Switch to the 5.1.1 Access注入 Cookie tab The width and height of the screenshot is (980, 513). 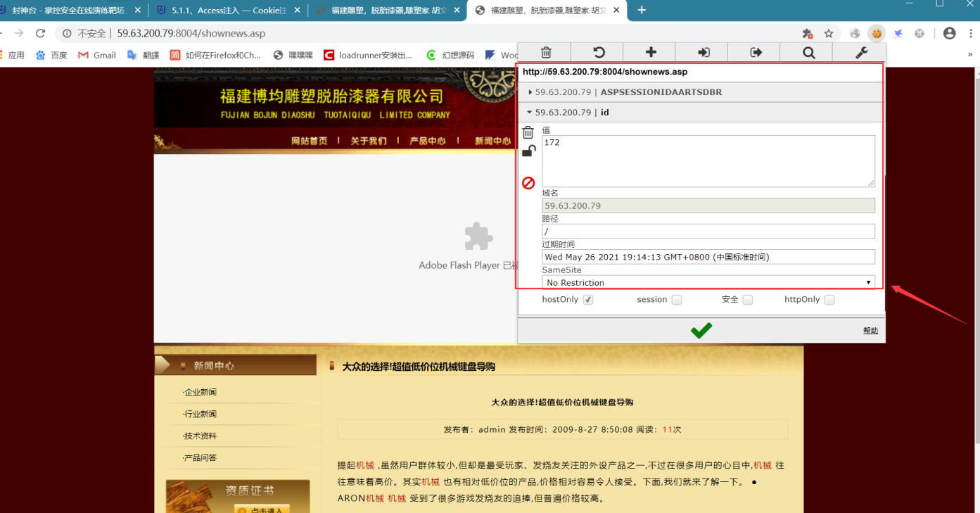229,11
